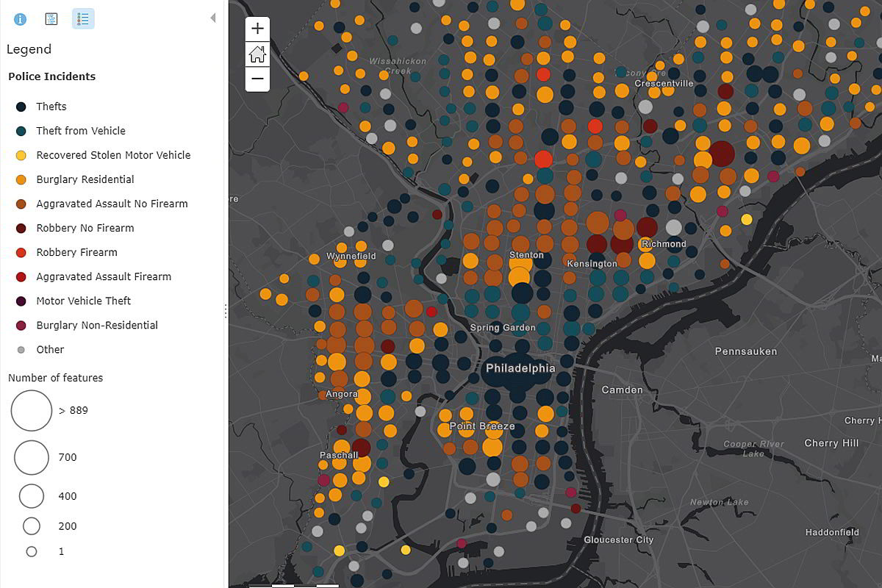The width and height of the screenshot is (882, 588).
Task: Click the Angora map label
Action: tap(342, 394)
